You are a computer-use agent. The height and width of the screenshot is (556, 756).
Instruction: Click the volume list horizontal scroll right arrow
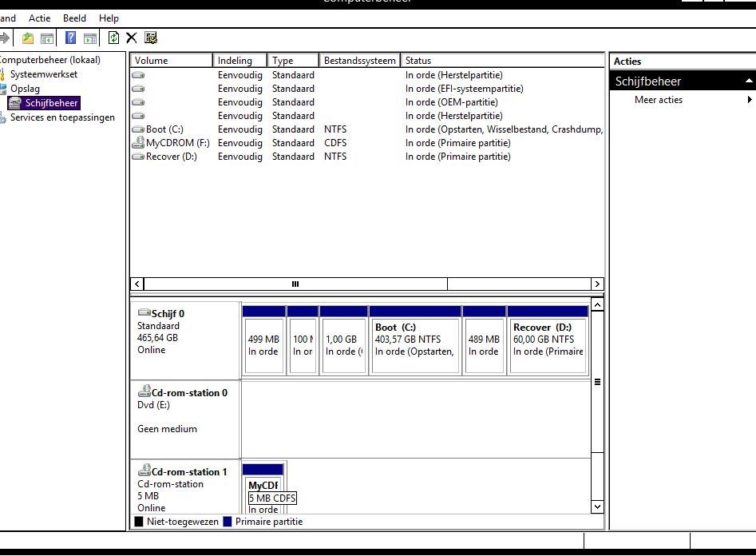click(x=597, y=284)
